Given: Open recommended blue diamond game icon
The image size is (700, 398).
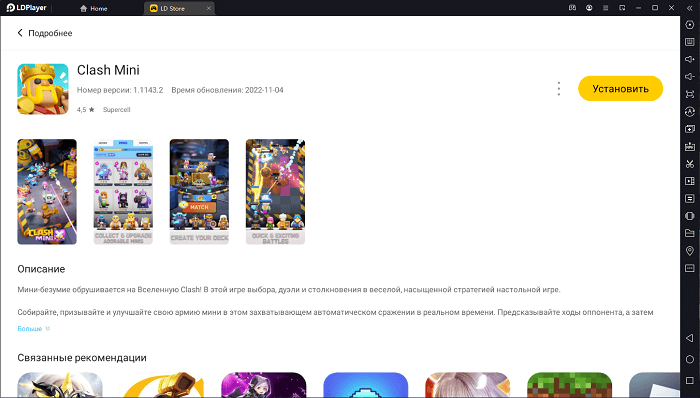Looking at the screenshot, I should (366, 385).
